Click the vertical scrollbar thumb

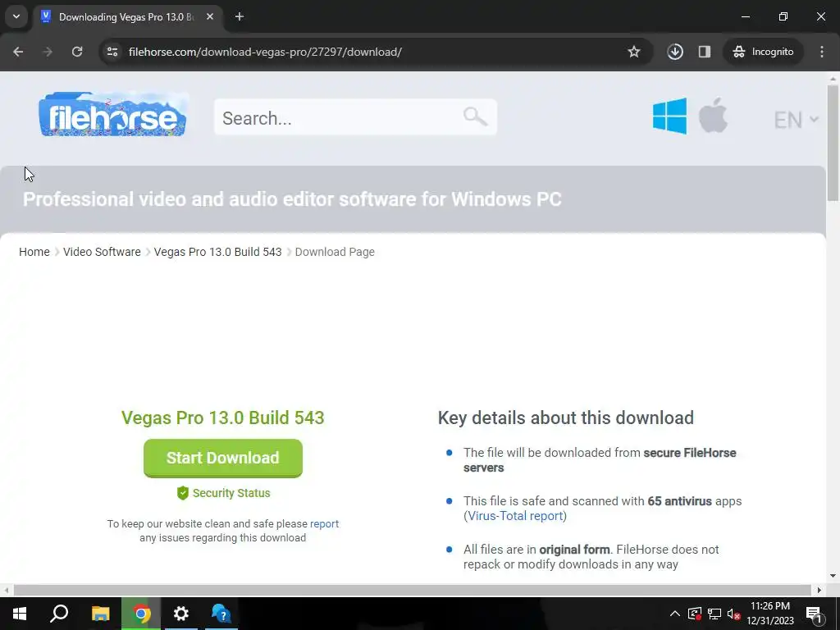[x=833, y=143]
